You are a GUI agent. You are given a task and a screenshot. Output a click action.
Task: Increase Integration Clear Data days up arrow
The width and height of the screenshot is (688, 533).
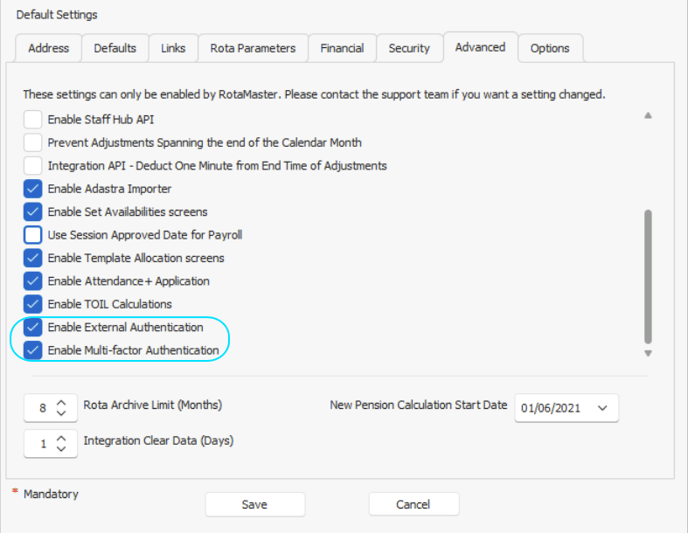[x=61, y=438]
